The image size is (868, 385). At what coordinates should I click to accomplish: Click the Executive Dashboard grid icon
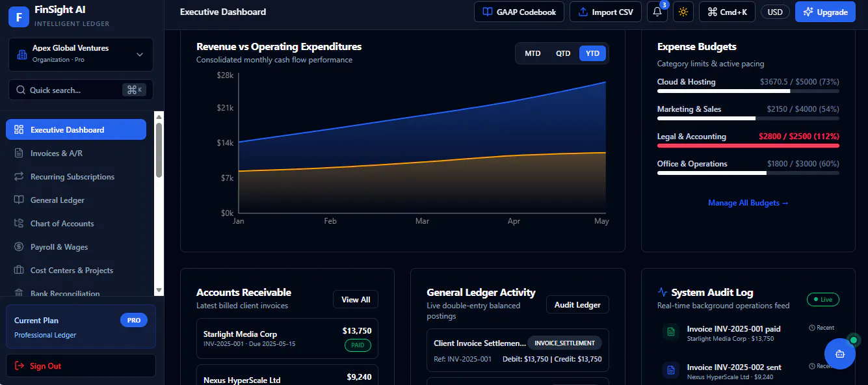click(19, 130)
